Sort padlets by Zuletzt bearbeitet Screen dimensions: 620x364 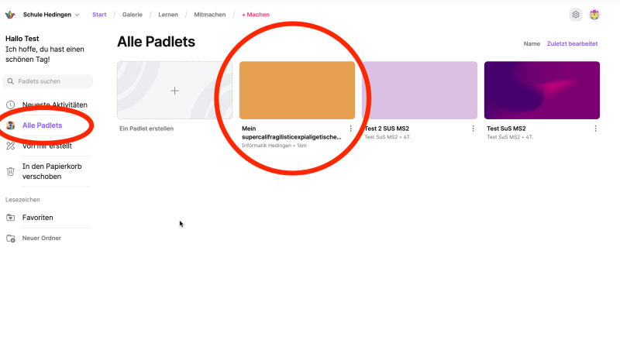tap(572, 44)
